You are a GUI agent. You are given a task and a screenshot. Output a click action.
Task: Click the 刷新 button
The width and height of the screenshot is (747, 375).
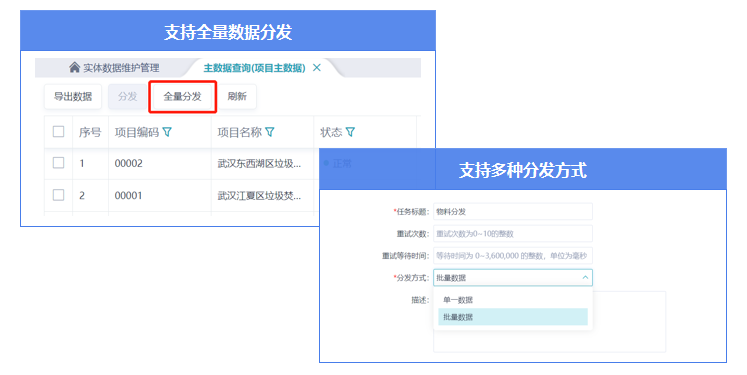coord(237,96)
